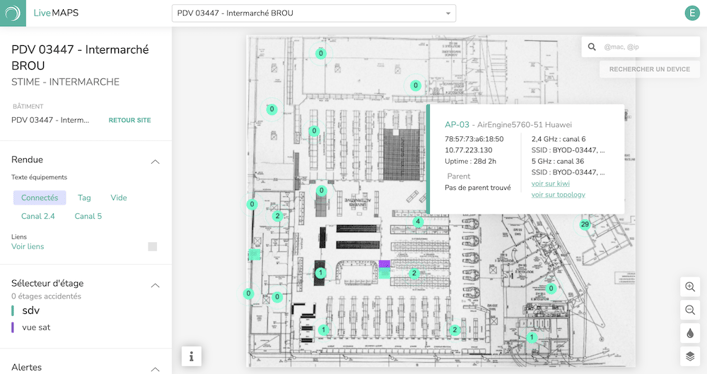Select the Canal 5 option

pos(88,216)
